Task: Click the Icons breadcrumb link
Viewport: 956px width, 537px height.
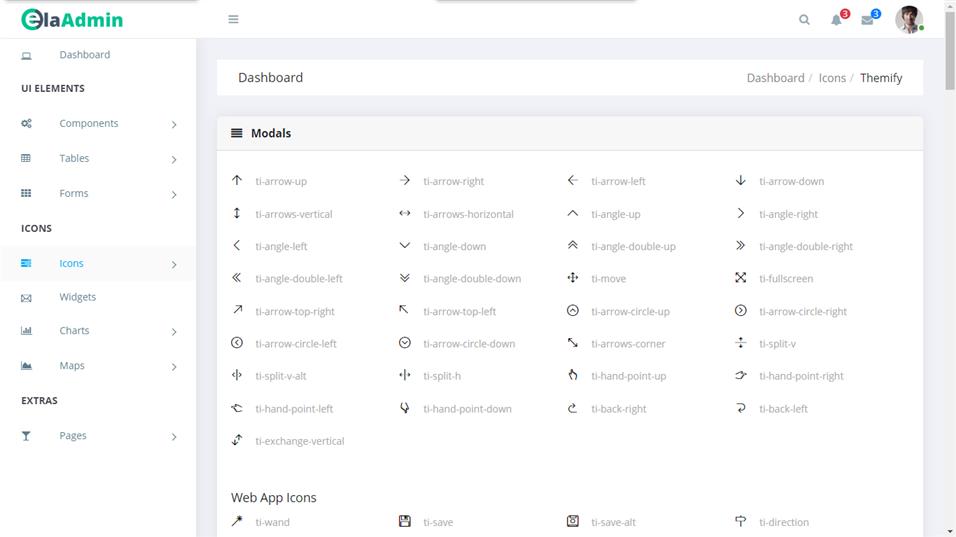Action: pyautogui.click(x=832, y=78)
